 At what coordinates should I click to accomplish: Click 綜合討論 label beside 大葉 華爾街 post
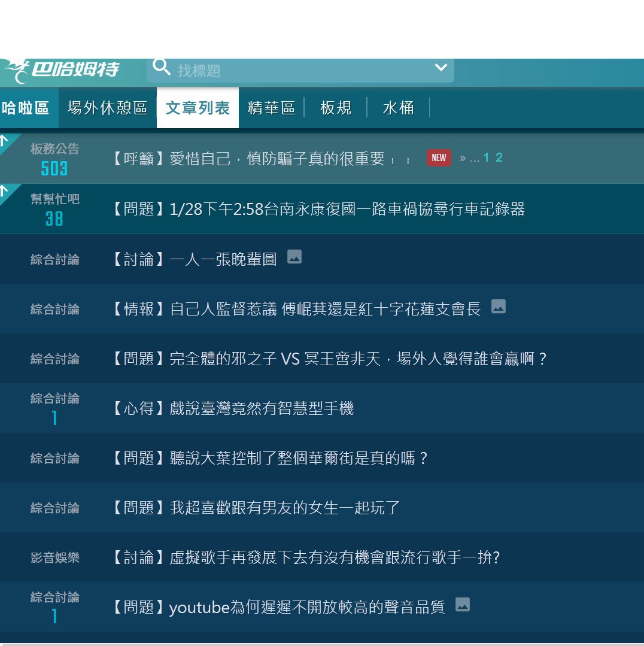55,458
